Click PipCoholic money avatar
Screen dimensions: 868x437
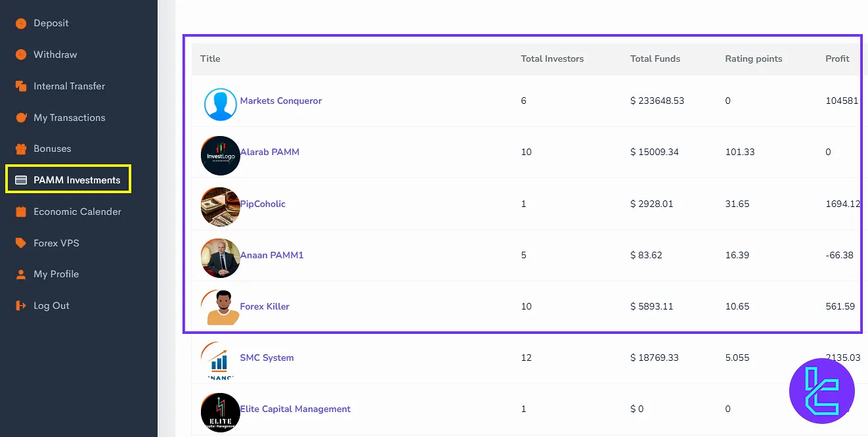220,207
